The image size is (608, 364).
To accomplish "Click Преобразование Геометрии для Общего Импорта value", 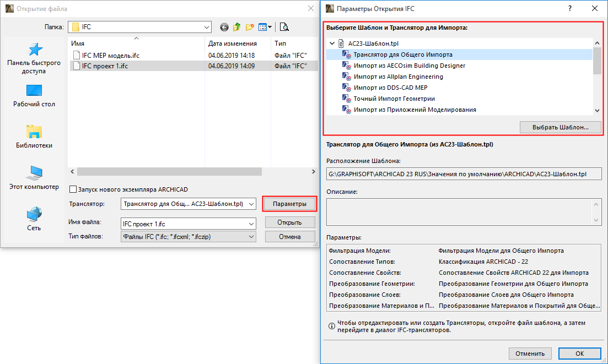I will (513, 284).
